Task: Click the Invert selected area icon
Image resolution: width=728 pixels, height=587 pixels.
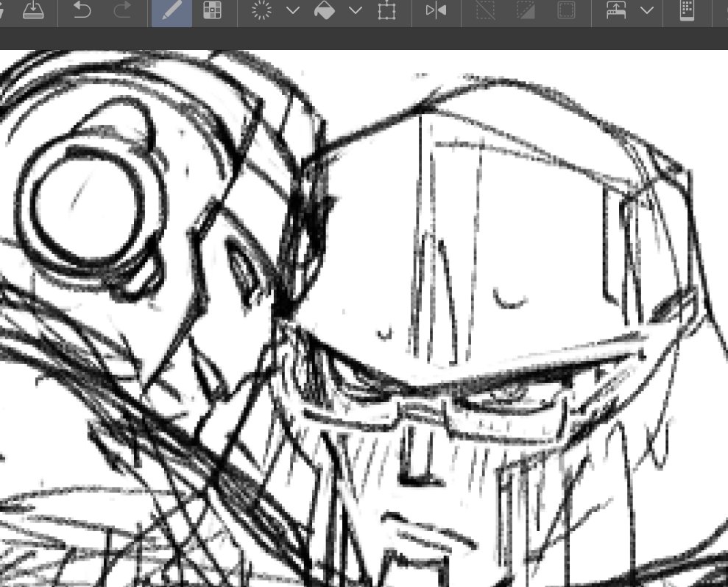Action: pos(526,10)
